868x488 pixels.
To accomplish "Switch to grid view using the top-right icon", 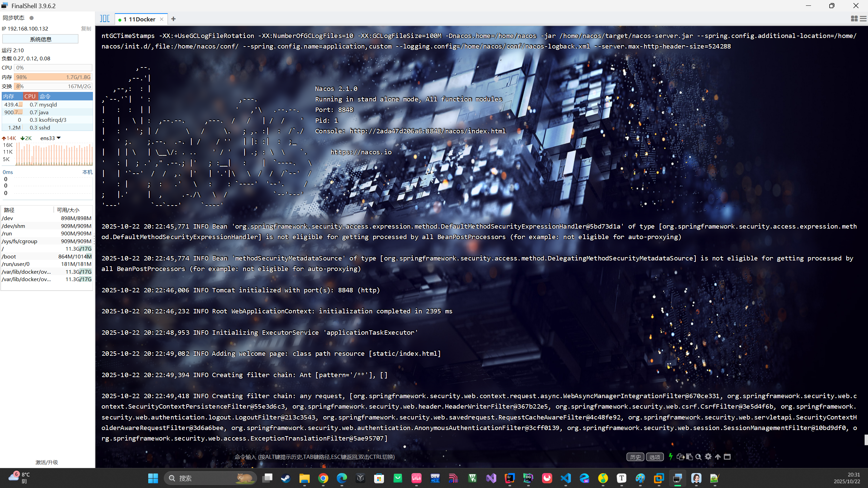I will coord(854,19).
